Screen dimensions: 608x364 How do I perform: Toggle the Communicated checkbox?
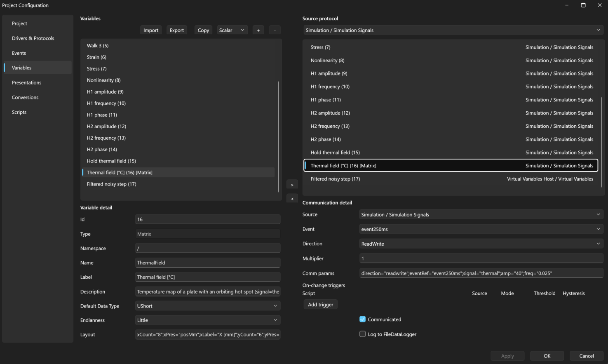pyautogui.click(x=363, y=319)
